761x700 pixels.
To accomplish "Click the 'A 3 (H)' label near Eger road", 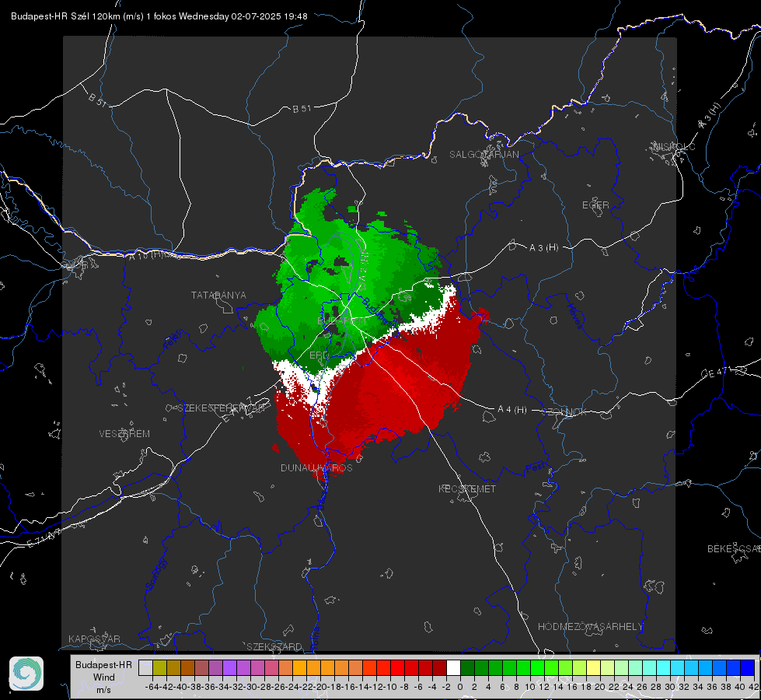I will (543, 248).
